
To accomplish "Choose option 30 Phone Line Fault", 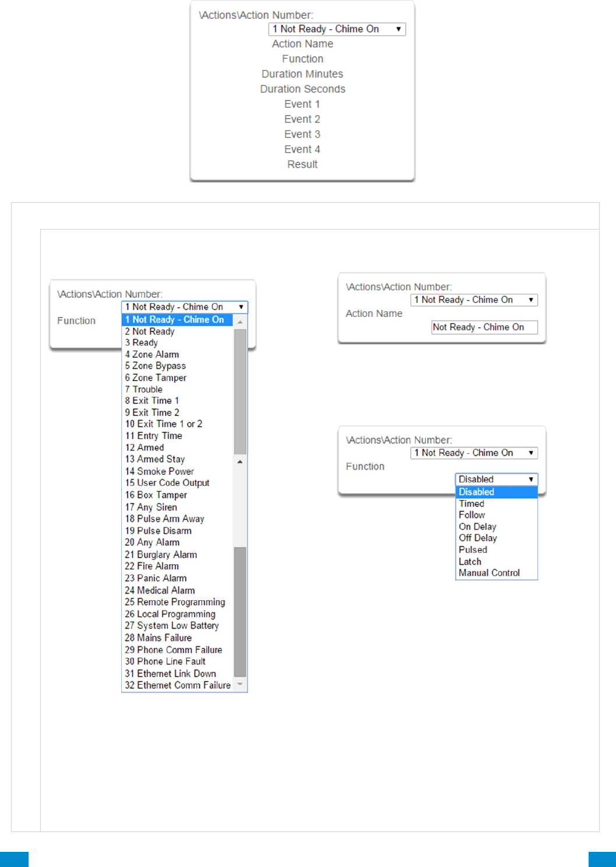I will point(177,661).
